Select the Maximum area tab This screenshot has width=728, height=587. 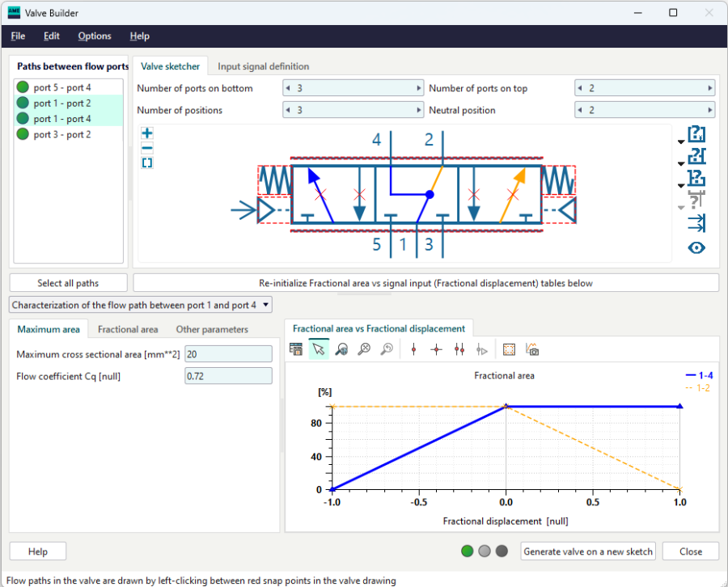49,329
